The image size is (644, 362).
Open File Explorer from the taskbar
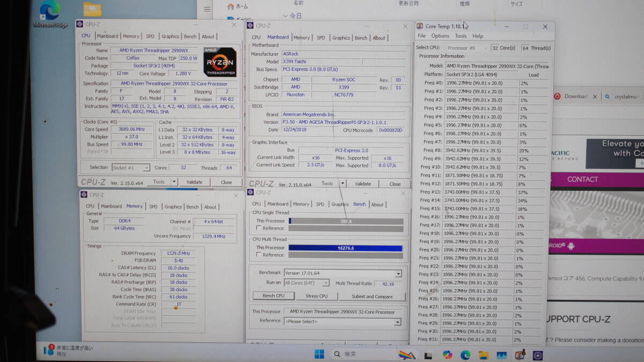(x=484, y=355)
